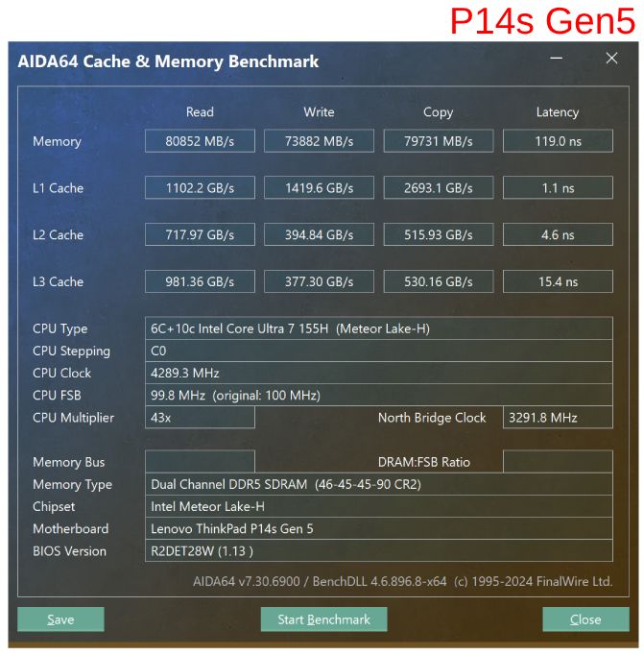Select L2 Cache Latency 4.6 ns
This screenshot has width=644, height=655.
[x=558, y=234]
